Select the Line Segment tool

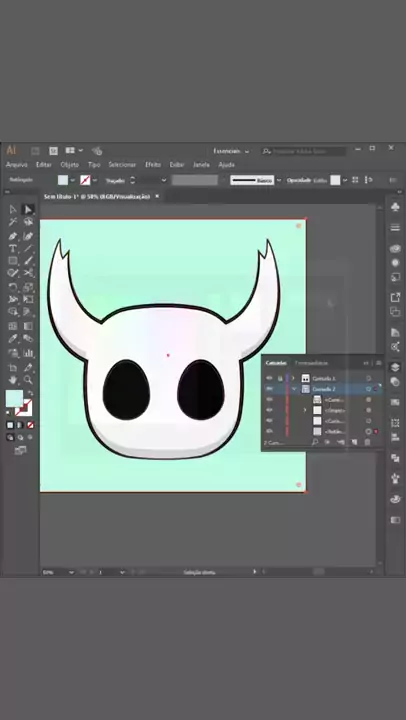coord(28,248)
